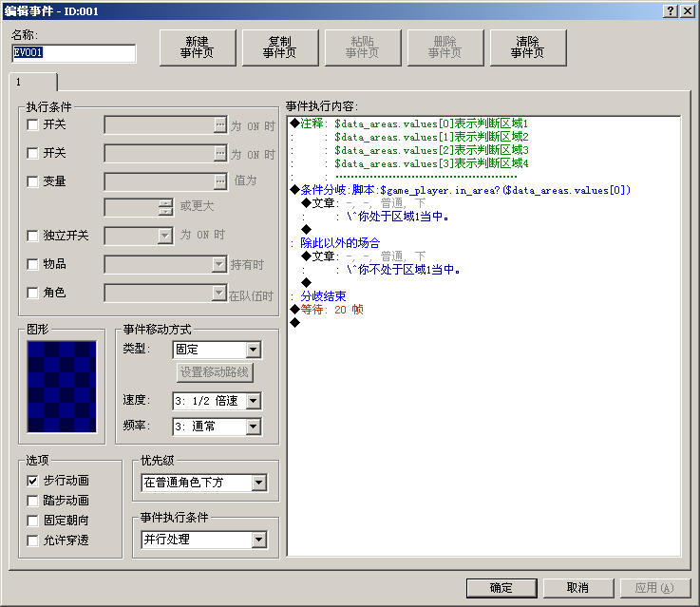Uncheck the 步行动画 option
Viewport: 700px width, 607px height.
(x=32, y=481)
